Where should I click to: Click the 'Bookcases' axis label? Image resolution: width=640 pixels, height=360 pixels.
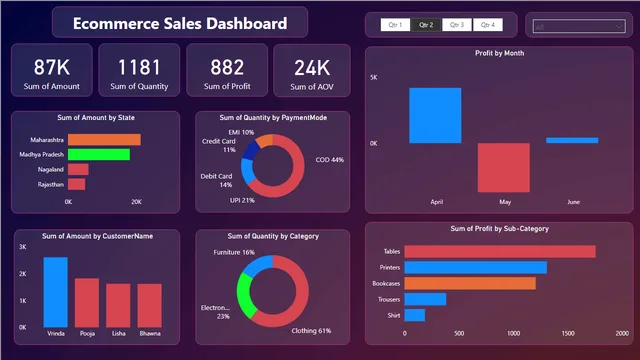[386, 283]
